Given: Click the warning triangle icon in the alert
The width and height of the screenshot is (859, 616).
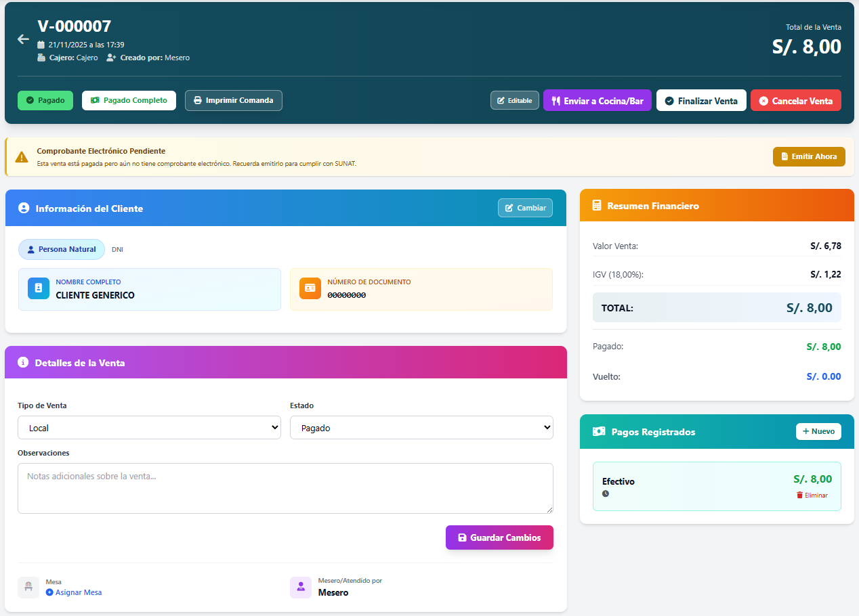Looking at the screenshot, I should (22, 157).
